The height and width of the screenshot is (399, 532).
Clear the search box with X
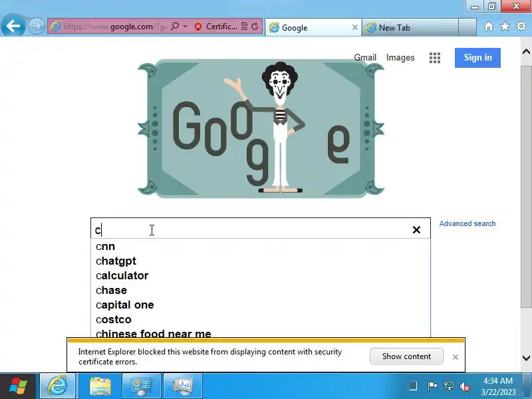pos(416,229)
